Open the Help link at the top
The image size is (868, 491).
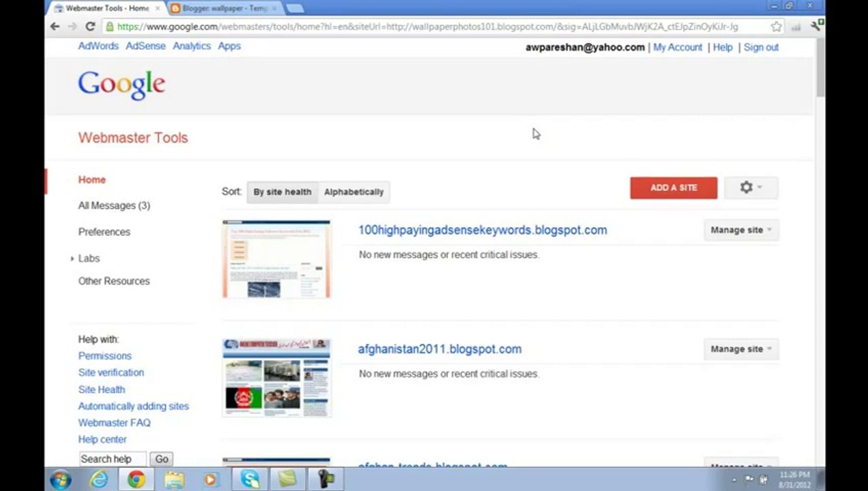coord(723,47)
